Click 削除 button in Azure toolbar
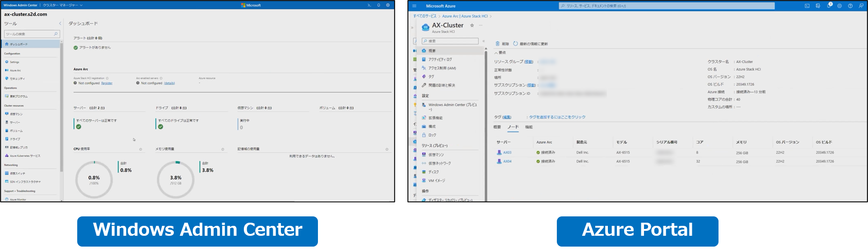Image resolution: width=868 pixels, height=252 pixels. coord(502,44)
